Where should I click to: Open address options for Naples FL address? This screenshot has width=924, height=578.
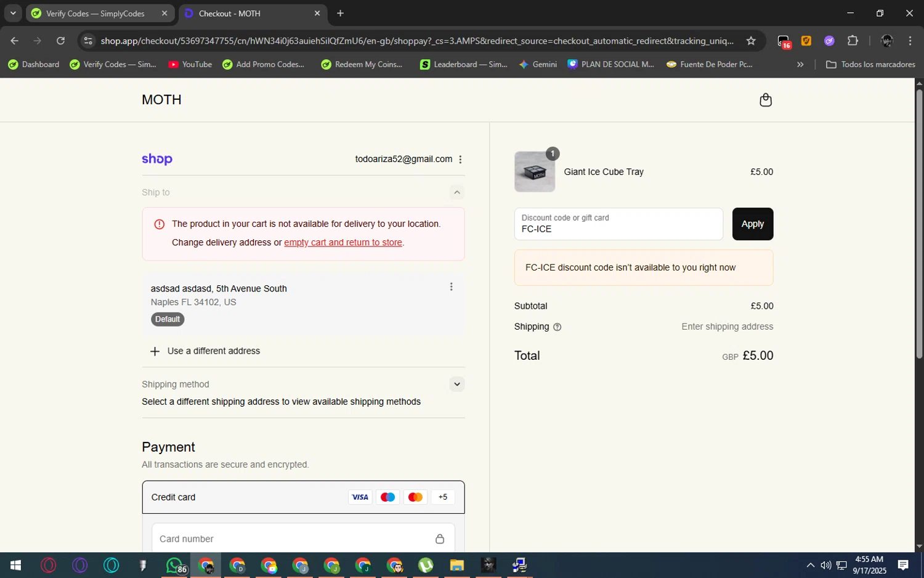pos(452,287)
